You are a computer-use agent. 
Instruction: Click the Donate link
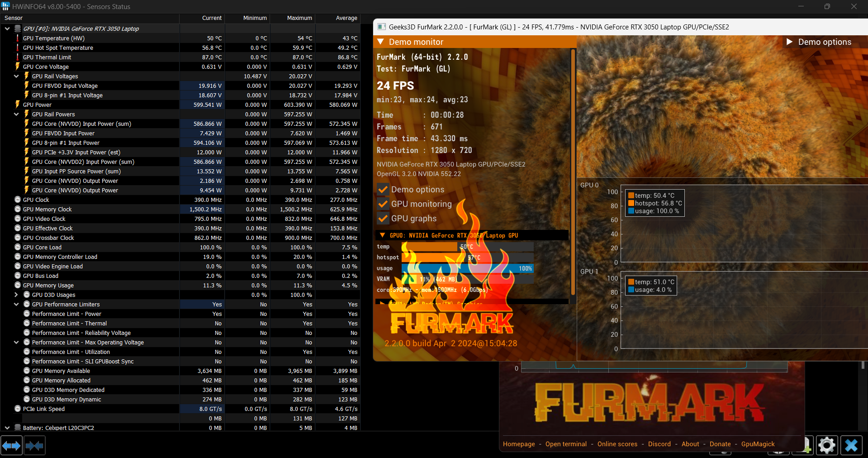[x=720, y=444]
